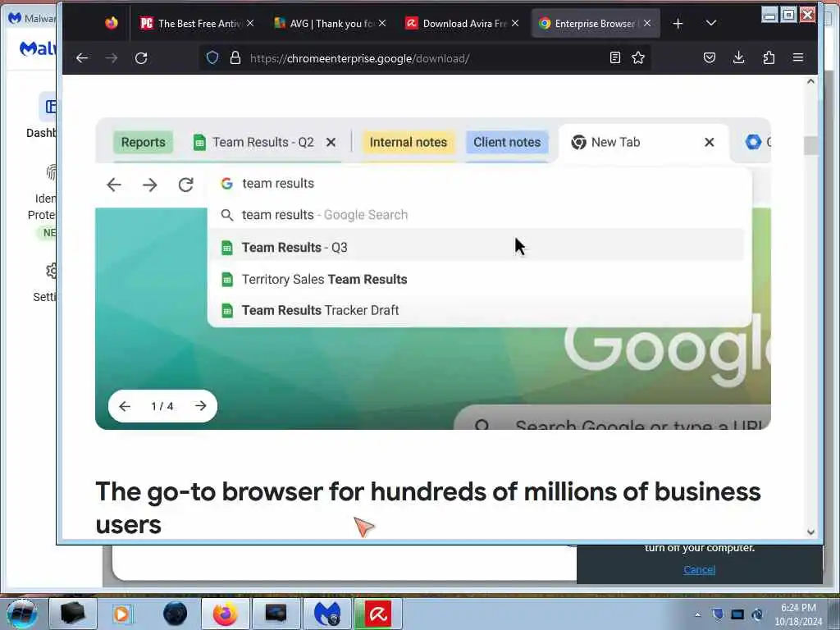Go to previous carousel slide arrow
Image resolution: width=840 pixels, height=630 pixels.
point(125,405)
